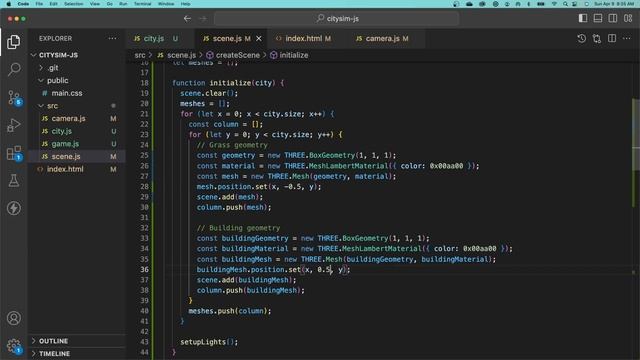Split the editor to the right

612,38
